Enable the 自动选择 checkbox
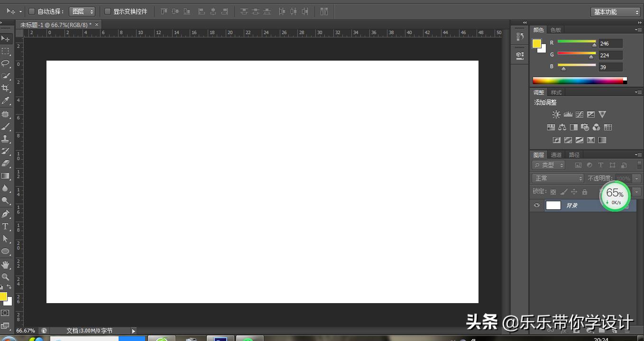This screenshot has height=341, width=644. (x=32, y=11)
